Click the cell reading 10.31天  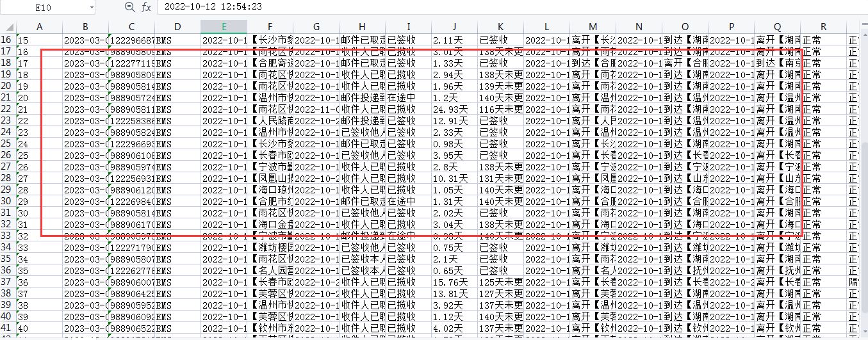454,178
